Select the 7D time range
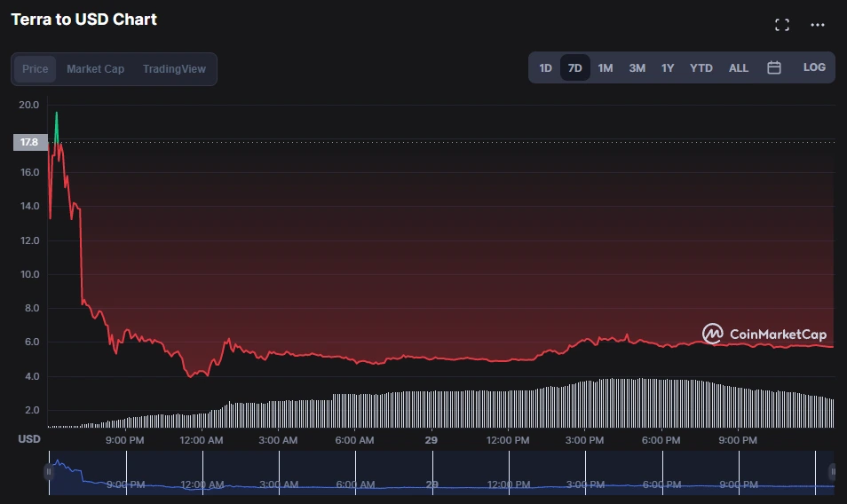 point(574,68)
